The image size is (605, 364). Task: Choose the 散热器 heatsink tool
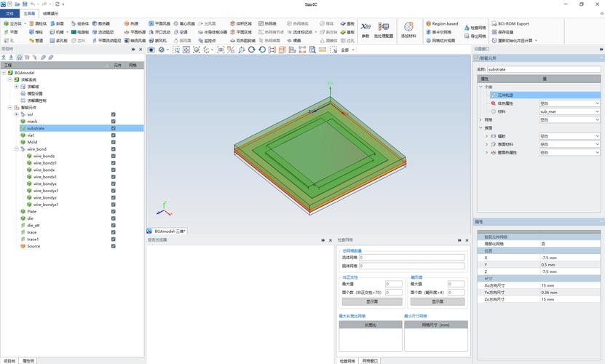coord(100,23)
